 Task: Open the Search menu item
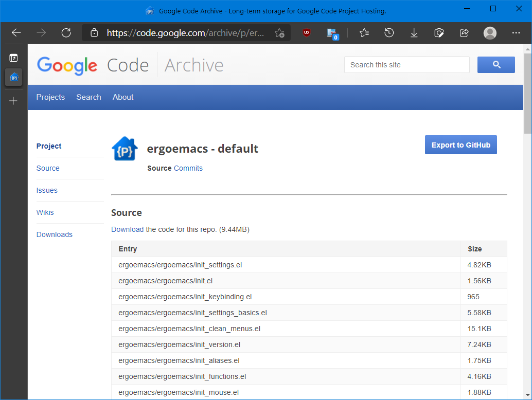(88, 97)
